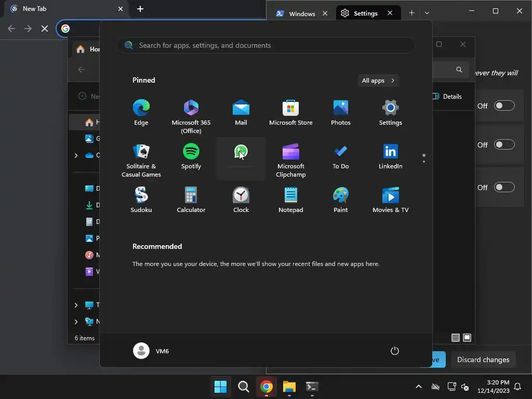Add a new Terminal tab

coord(411,13)
